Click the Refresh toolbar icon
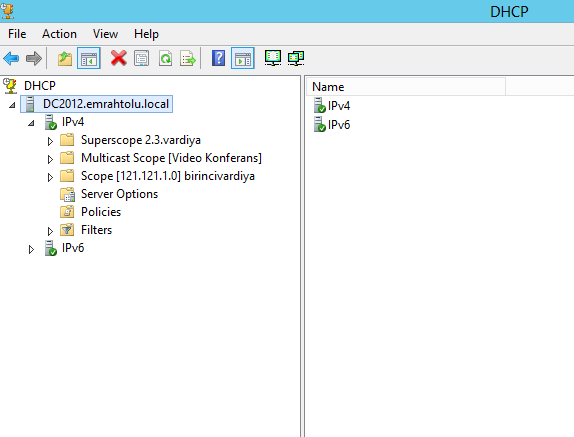Image resolution: width=574 pixels, height=437 pixels. [165, 58]
